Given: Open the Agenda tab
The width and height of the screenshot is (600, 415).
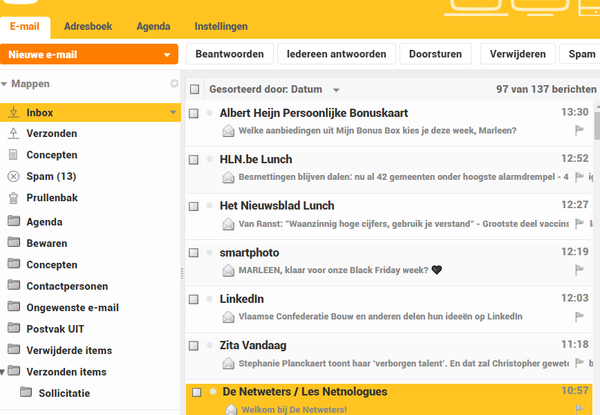Looking at the screenshot, I should [x=153, y=26].
